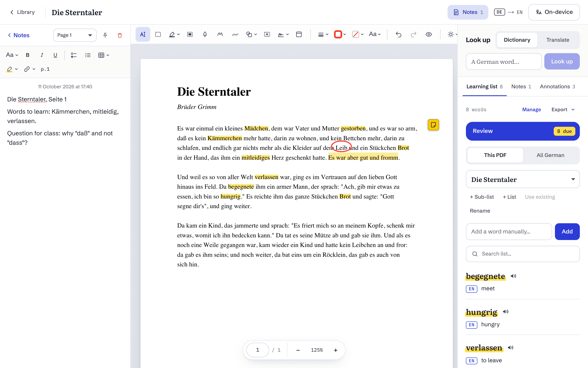The image size is (588, 368).
Task: Select the text box tool
Action: (267, 34)
